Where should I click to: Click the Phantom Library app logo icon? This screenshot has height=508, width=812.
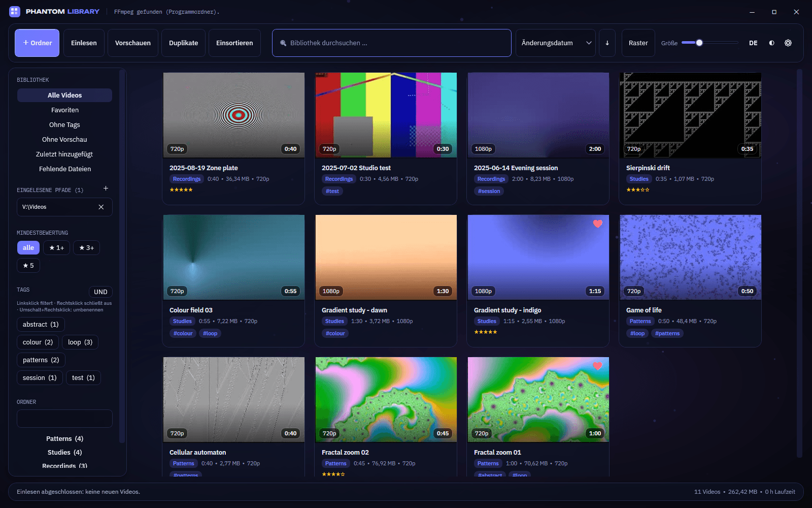click(15, 11)
